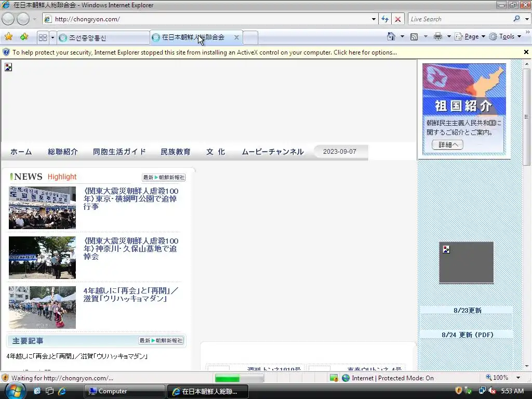This screenshot has height=399, width=532.
Task: Click 祖国紹介 banner image
Action: point(464,89)
